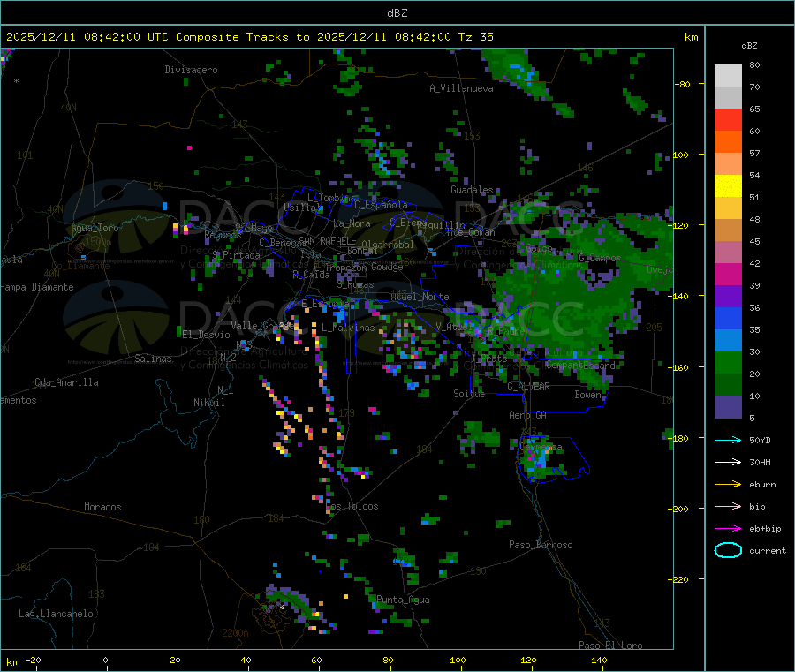795x672 pixels.
Task: Pick the purple swatch above 36 dBZ
Action: pos(728,297)
